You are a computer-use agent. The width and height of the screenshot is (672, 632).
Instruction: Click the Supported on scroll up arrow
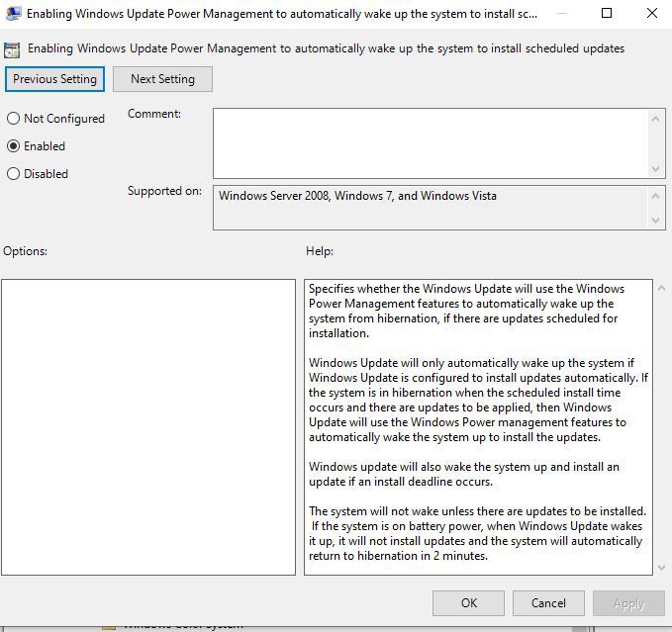click(655, 196)
